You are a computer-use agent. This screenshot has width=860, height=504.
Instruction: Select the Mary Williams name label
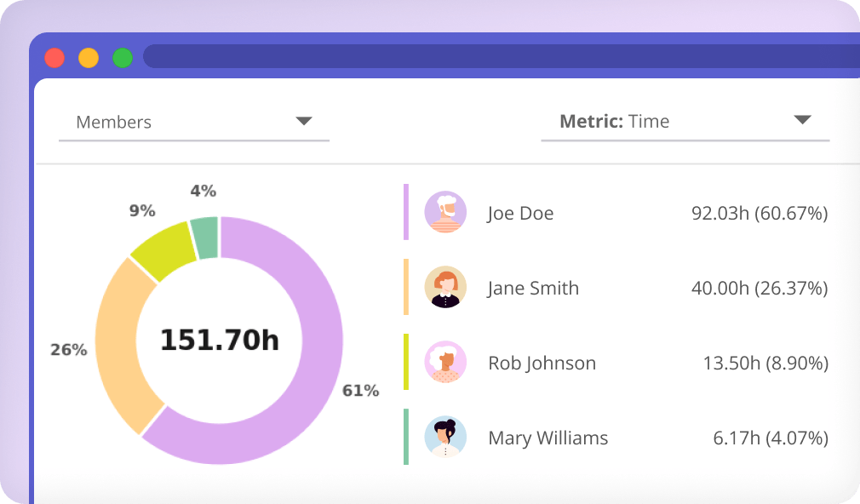548,438
